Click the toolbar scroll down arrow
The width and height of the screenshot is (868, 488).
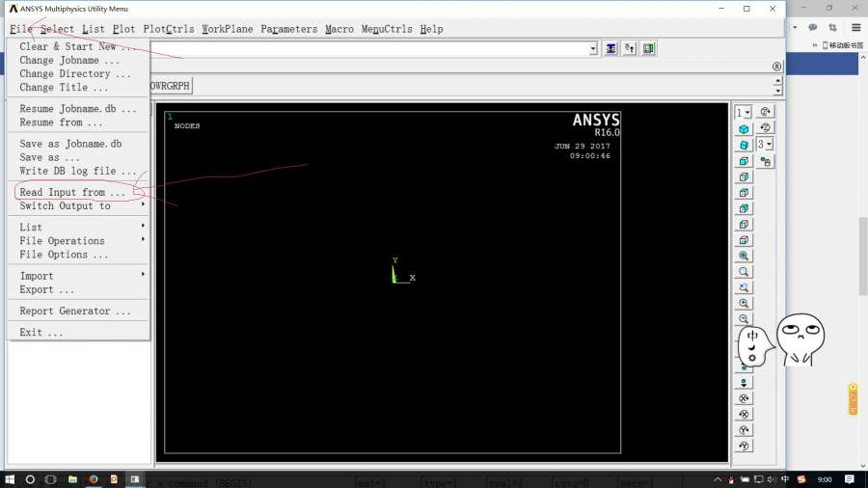(777, 91)
